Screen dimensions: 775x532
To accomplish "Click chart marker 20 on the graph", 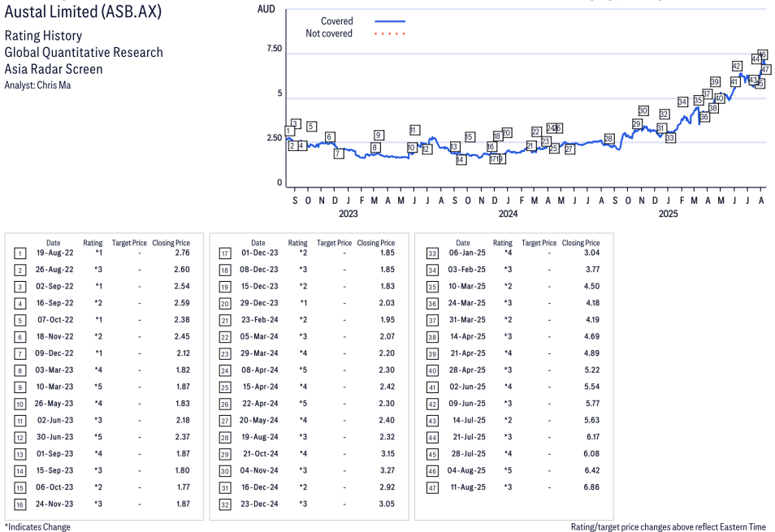I will [506, 133].
